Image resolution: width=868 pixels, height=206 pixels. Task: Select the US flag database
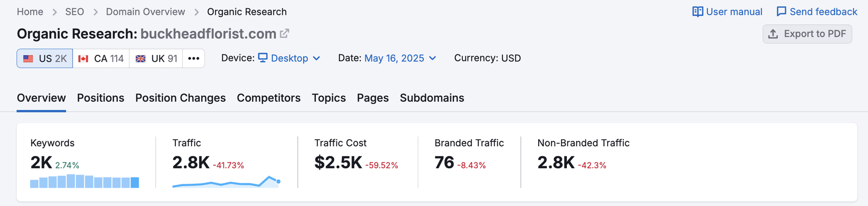45,58
